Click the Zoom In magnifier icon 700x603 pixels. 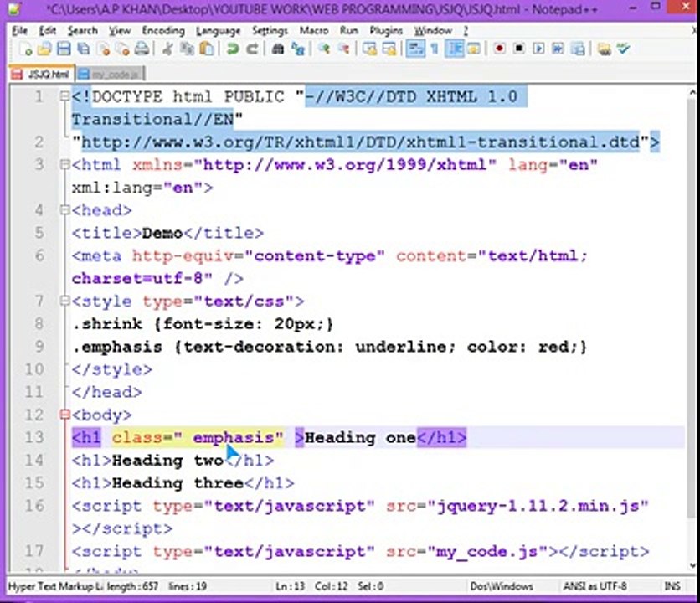[324, 49]
